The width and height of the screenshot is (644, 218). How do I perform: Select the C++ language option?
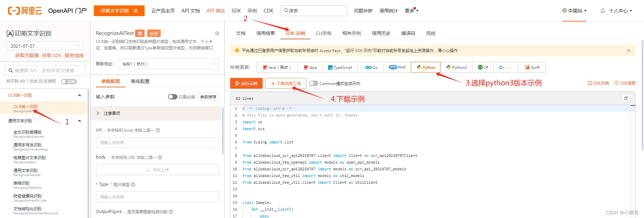tap(506, 67)
